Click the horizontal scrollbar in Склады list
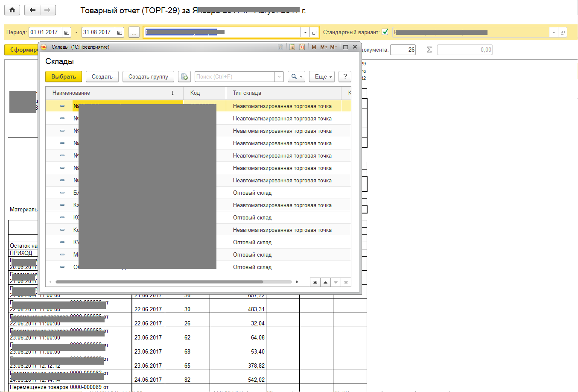Image resolution: width=578 pixels, height=392 pixels. pos(159,282)
